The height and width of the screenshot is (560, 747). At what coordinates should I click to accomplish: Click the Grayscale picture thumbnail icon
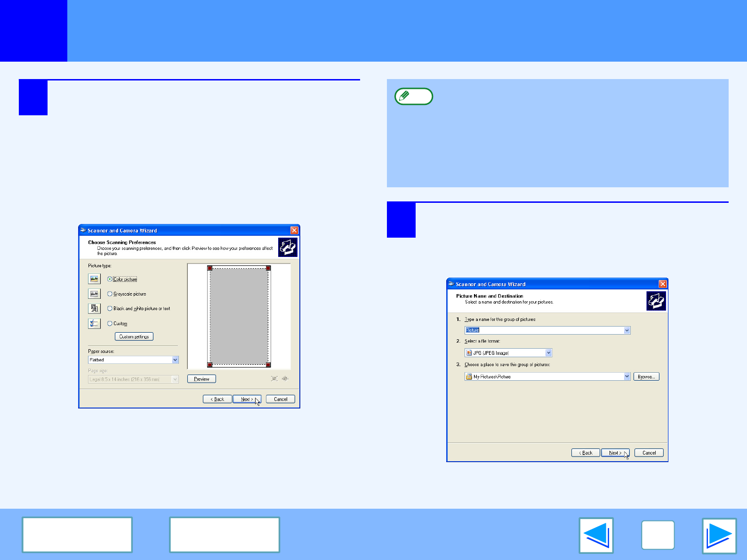click(94, 294)
